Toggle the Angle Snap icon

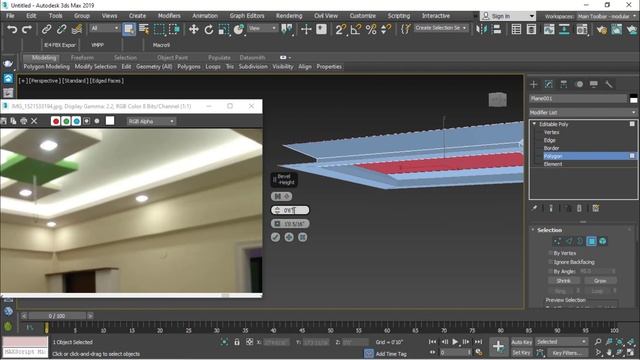pos(356,29)
